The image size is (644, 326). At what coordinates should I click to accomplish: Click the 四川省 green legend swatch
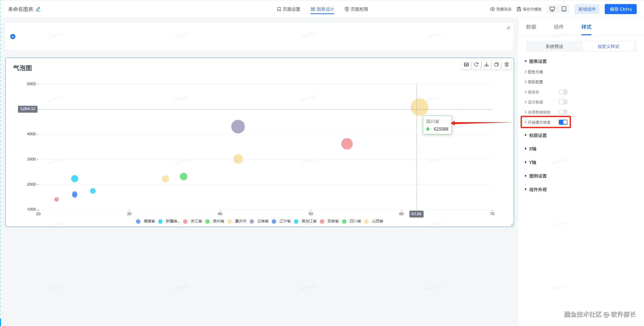tap(344, 221)
